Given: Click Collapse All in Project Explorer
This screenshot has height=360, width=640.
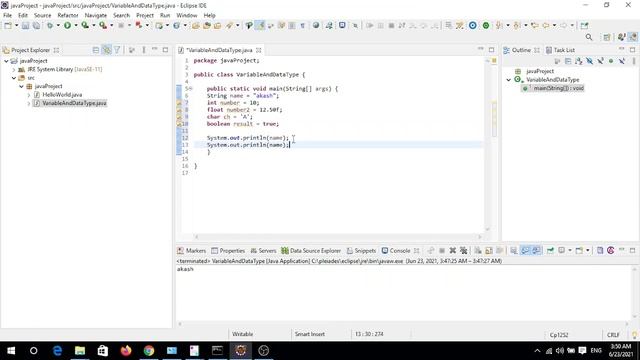Looking at the screenshot, I should [96, 50].
